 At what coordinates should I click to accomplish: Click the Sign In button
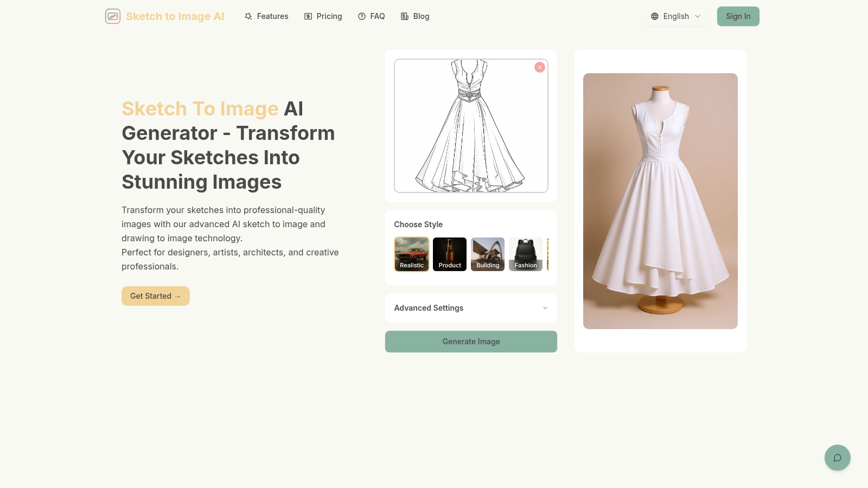(738, 16)
